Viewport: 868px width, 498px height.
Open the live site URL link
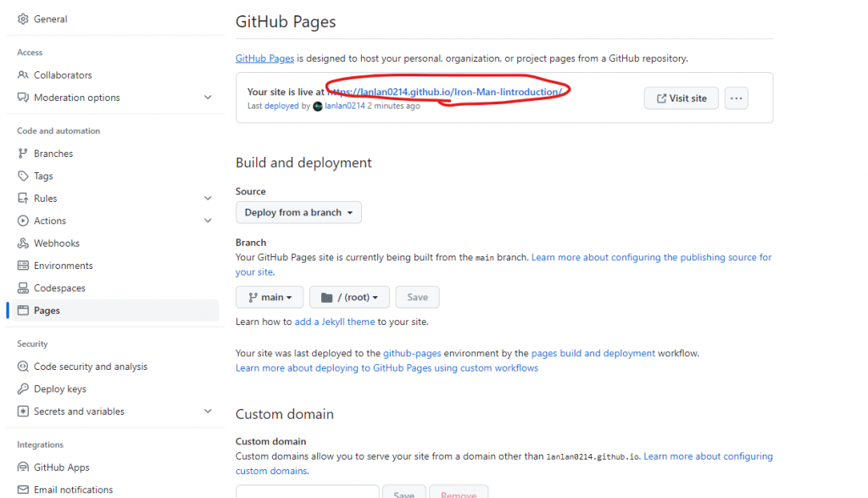(x=445, y=92)
